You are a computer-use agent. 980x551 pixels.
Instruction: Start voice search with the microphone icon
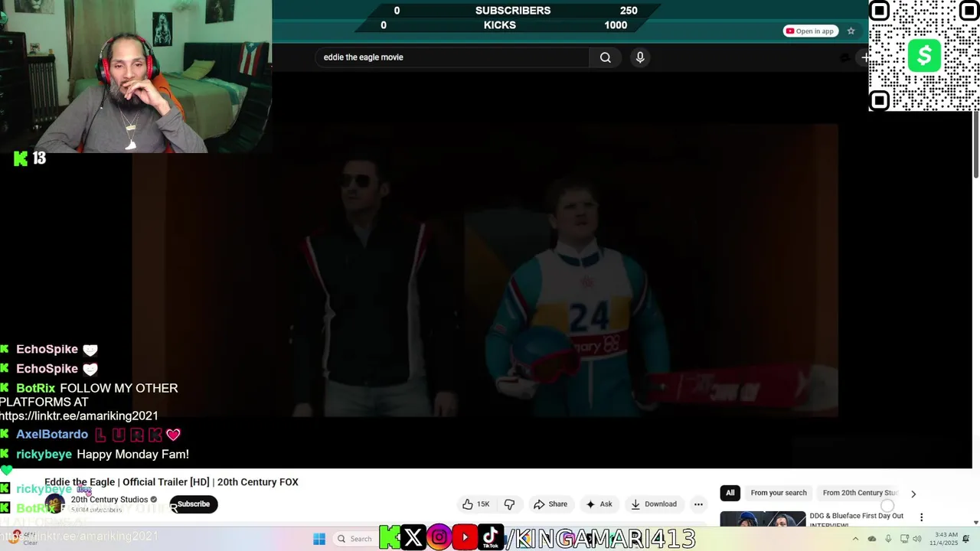click(640, 57)
